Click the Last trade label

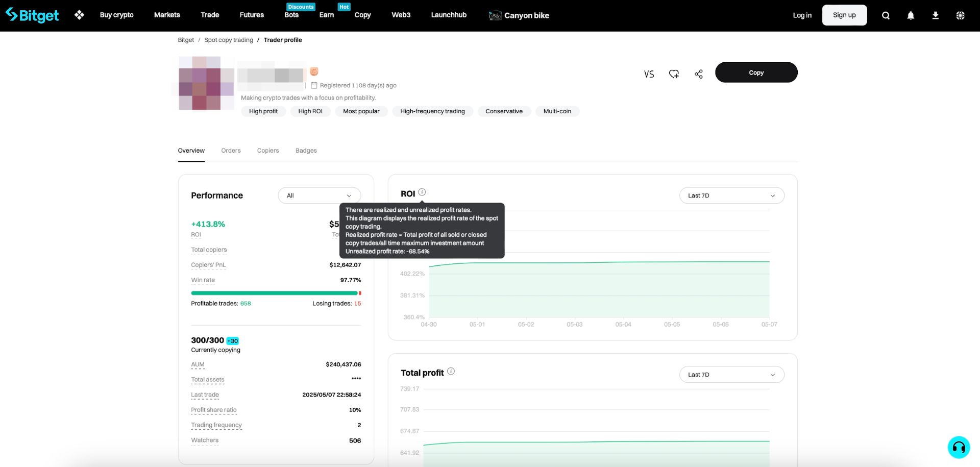tap(205, 395)
